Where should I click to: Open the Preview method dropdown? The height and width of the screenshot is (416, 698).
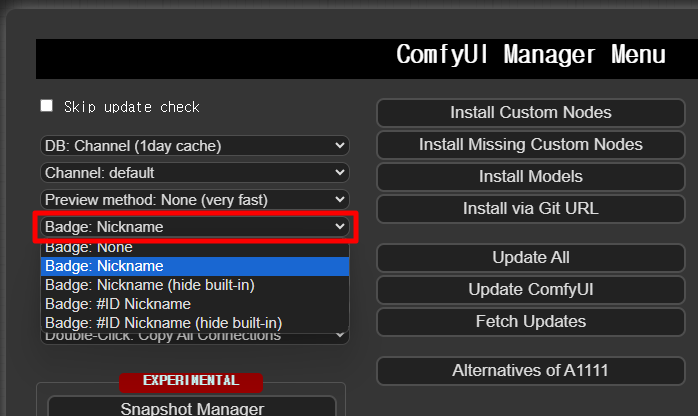click(195, 200)
